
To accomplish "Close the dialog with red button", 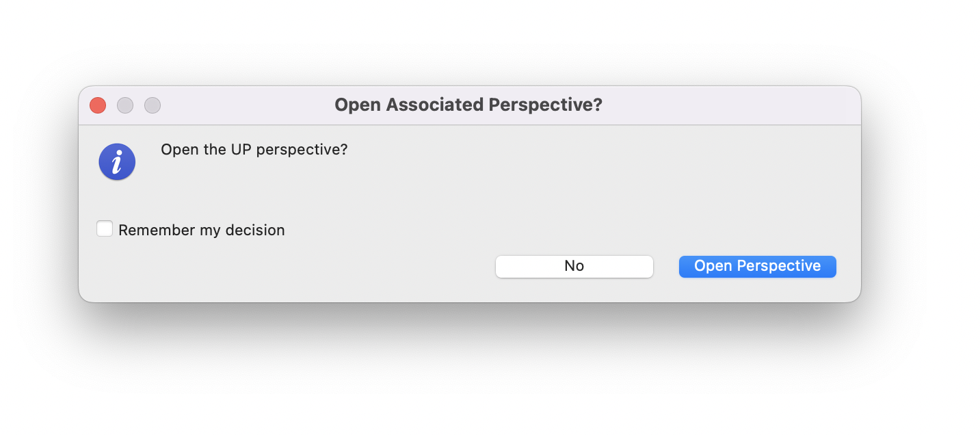I will point(98,105).
